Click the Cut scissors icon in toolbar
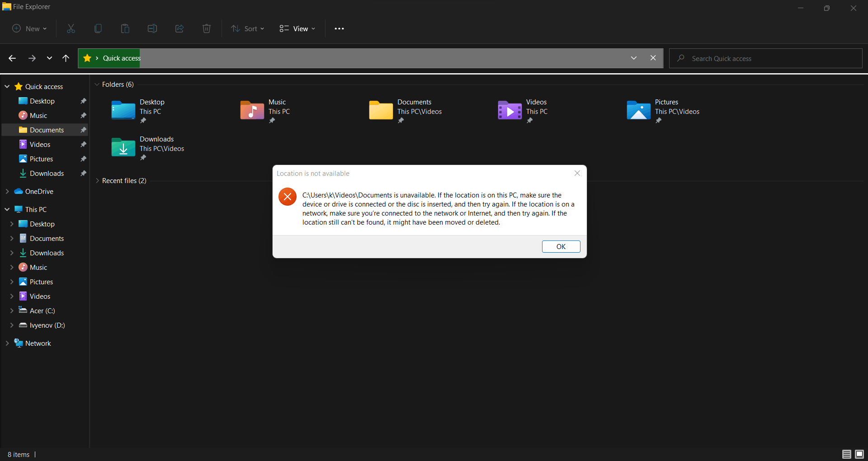The height and width of the screenshot is (461, 868). pyautogui.click(x=71, y=28)
